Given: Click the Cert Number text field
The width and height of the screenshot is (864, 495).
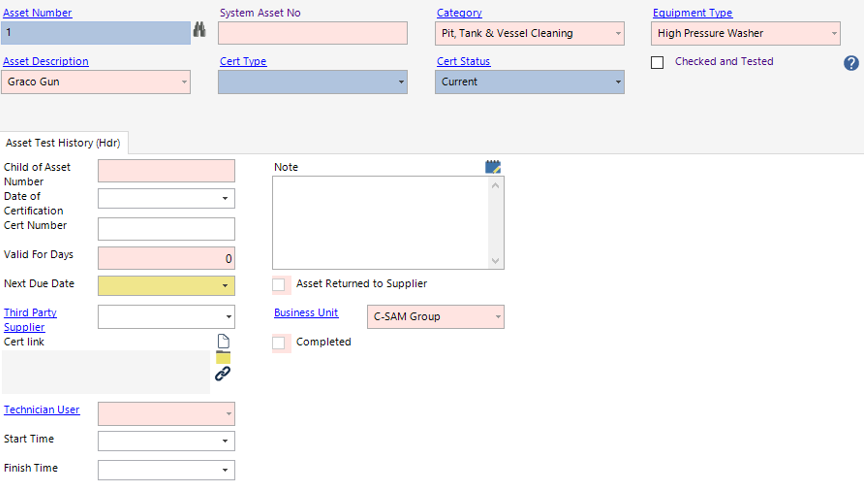Looking at the screenshot, I should [x=166, y=229].
